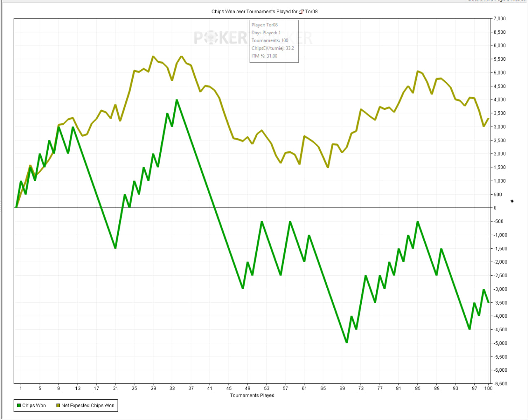This screenshot has height=420, width=528.
Task: Click Net Expected line endpoint at tournament 100
Action: (x=488, y=118)
